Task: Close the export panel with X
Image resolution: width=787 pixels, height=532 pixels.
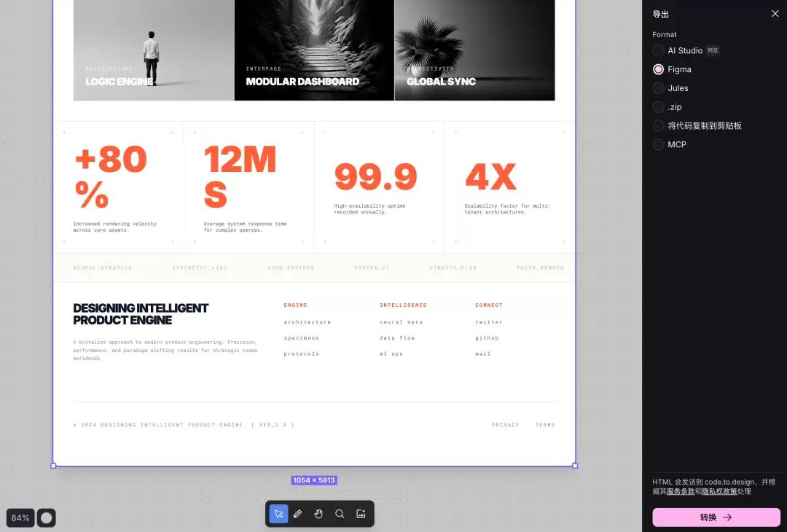Action: point(775,14)
